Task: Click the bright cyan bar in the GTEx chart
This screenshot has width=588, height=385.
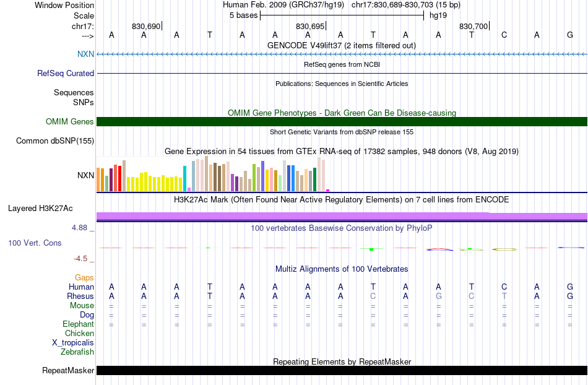Action: pyautogui.click(x=184, y=179)
